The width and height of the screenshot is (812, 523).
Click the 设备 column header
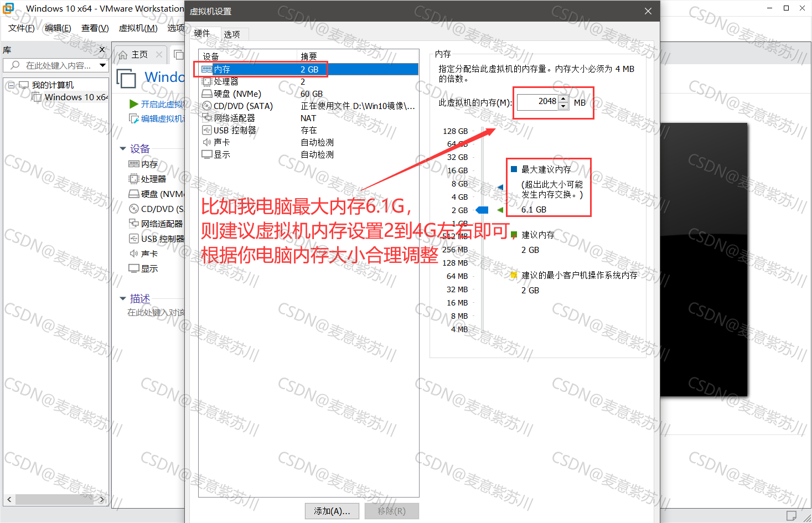point(247,56)
